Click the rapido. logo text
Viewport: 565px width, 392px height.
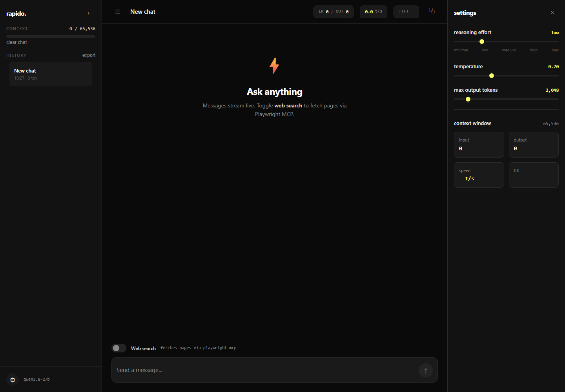(x=16, y=14)
